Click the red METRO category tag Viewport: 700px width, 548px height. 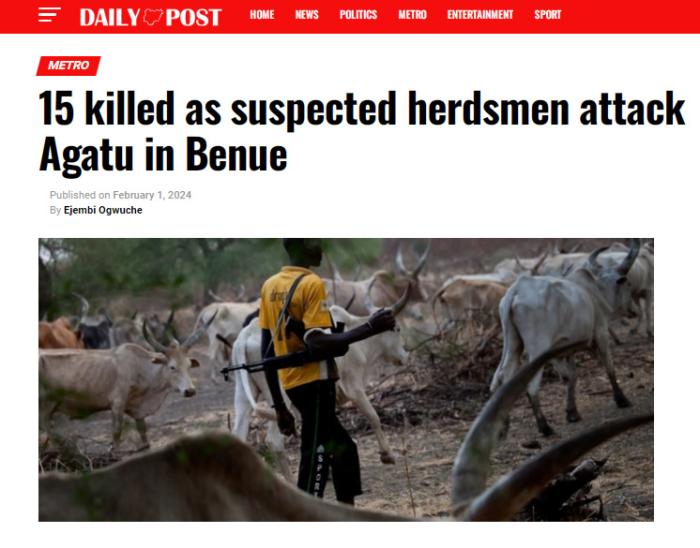coord(68,66)
